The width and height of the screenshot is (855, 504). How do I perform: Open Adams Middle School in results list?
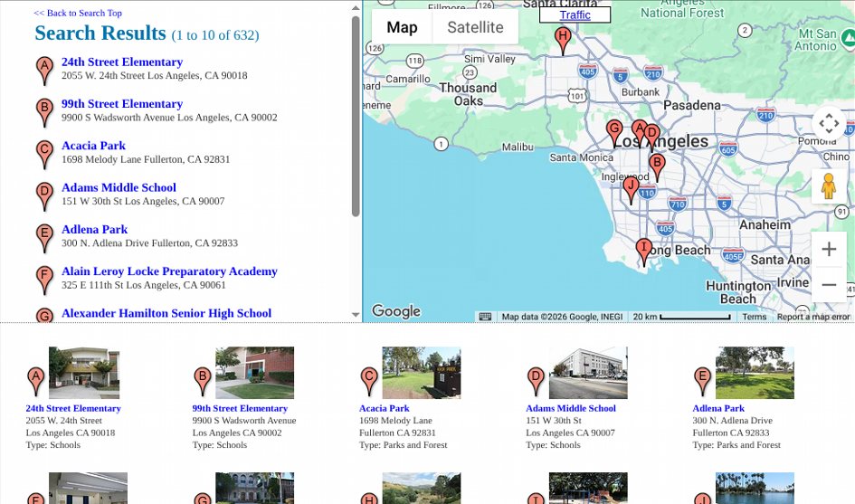click(x=119, y=187)
